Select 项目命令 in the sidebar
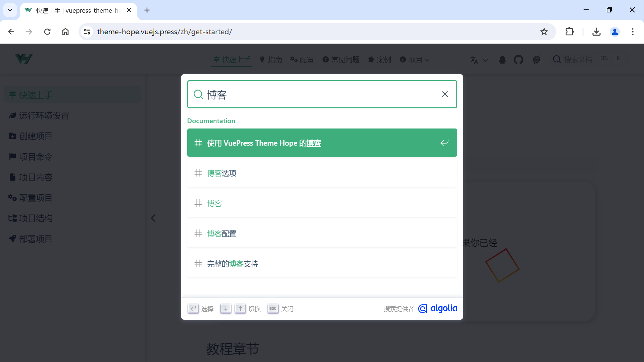Screen dimensions: 644x362 pos(72,157)
